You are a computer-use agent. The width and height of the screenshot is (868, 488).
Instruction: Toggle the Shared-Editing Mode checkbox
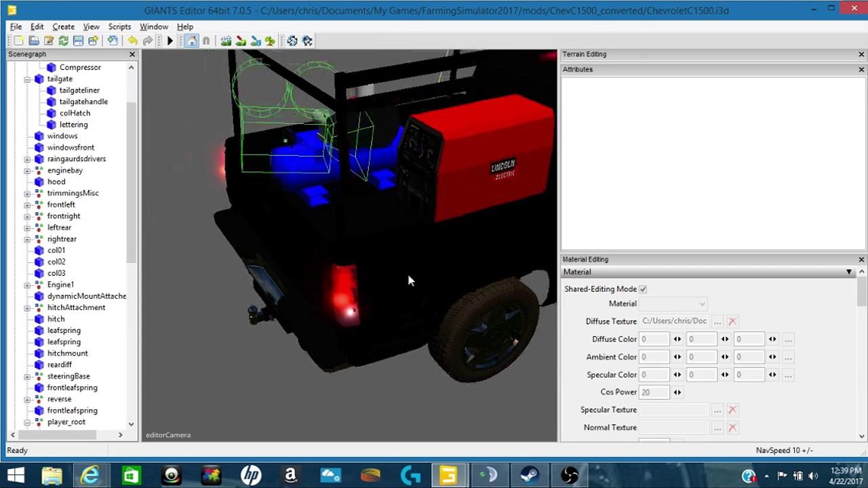(x=643, y=289)
